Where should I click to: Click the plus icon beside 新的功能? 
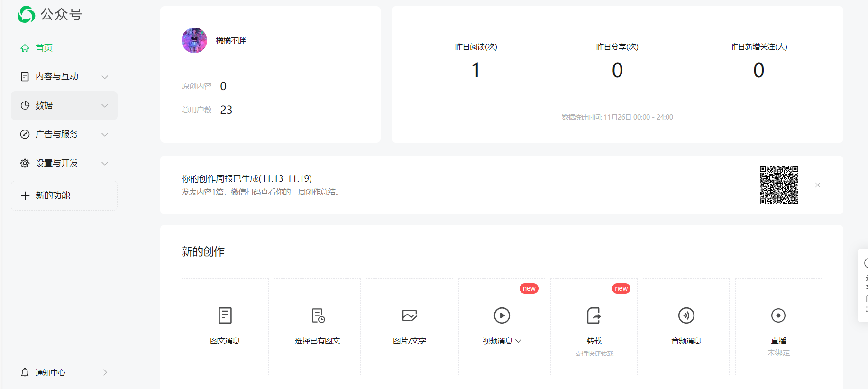tap(25, 195)
